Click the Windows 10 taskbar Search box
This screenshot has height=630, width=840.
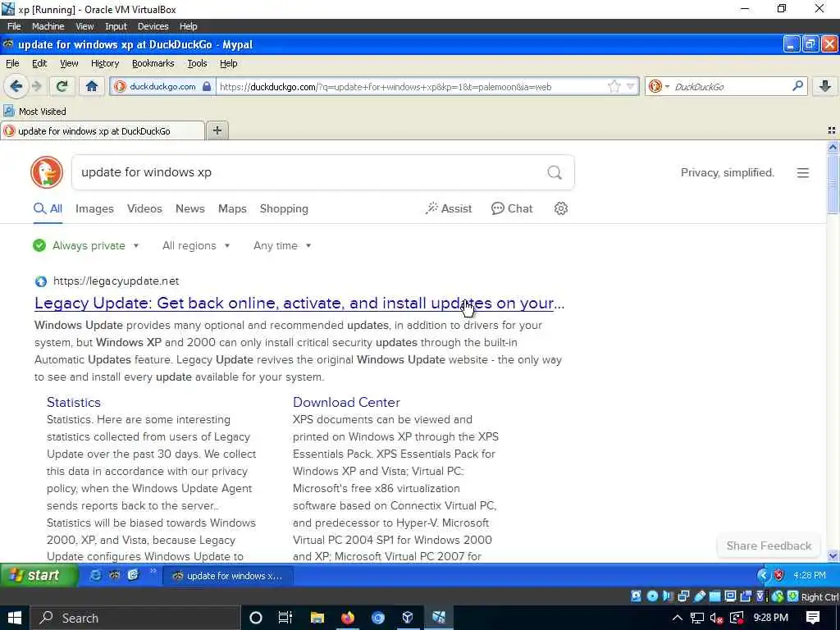point(134,618)
